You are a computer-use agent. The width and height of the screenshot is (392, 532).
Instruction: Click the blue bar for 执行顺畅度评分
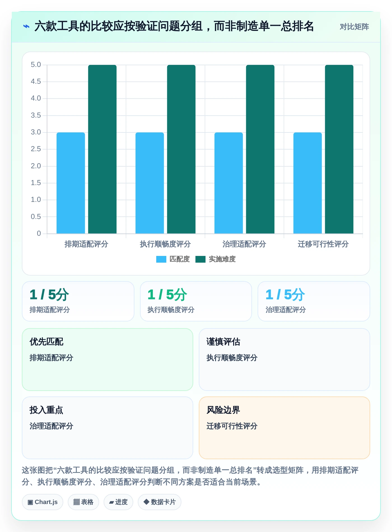[150, 183]
